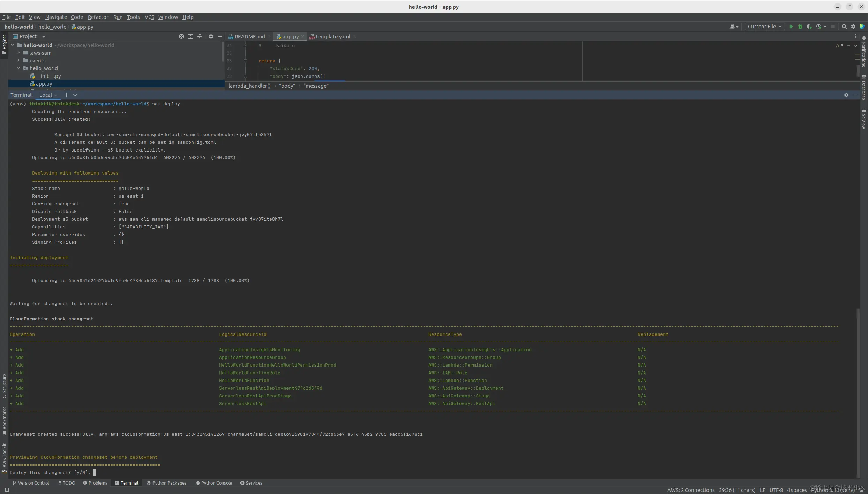Open terminal settings gear icon
This screenshot has height=494, width=868.
click(x=846, y=95)
